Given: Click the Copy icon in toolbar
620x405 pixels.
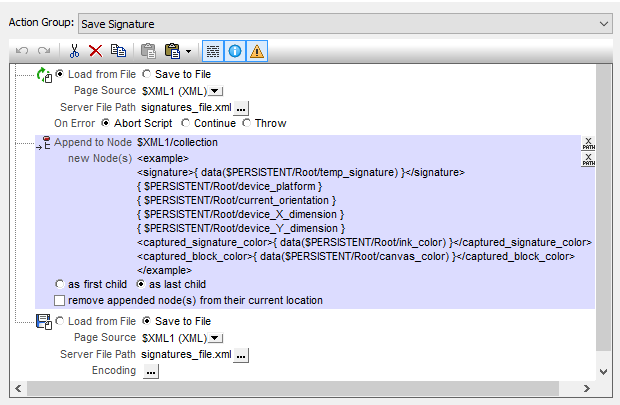Looking at the screenshot, I should point(118,50).
